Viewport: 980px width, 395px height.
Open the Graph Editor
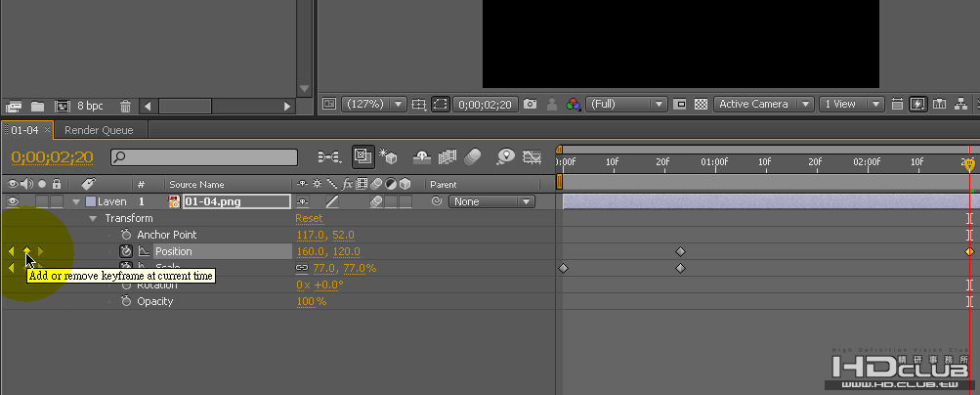[x=532, y=156]
